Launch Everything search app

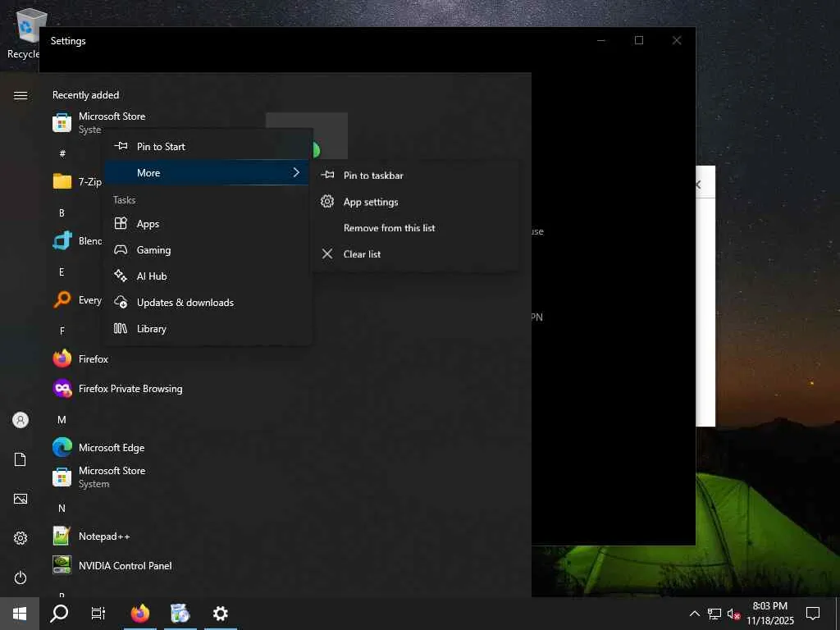pyautogui.click(x=76, y=300)
